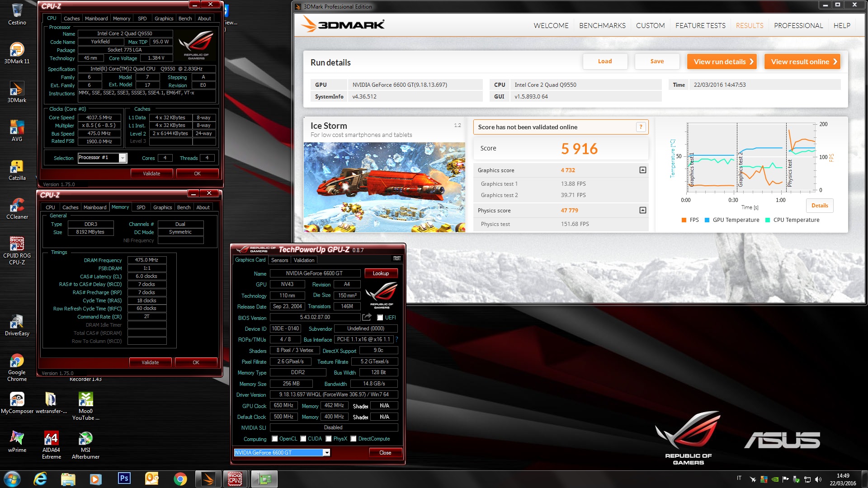Click OK in the lower CPU-Z Memory window
The height and width of the screenshot is (488, 868).
coord(196,362)
